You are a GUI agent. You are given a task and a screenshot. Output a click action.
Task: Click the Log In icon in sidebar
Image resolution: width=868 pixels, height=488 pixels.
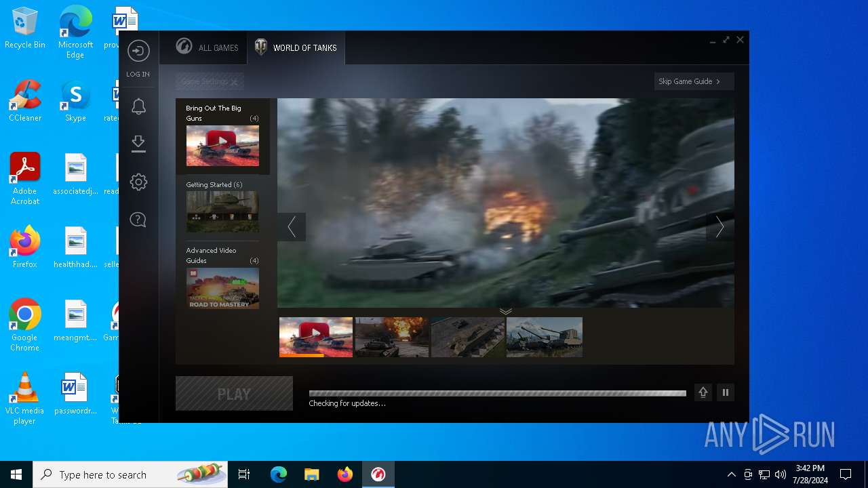(x=138, y=52)
